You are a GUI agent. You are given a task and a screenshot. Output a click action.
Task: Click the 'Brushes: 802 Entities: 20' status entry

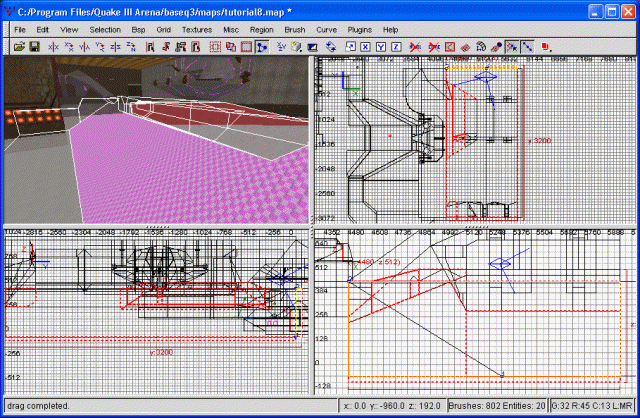(496, 406)
